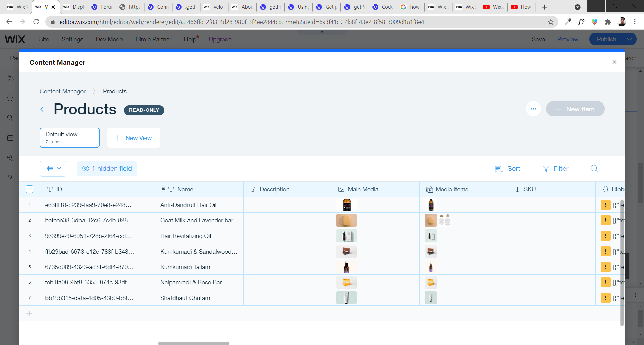Open the Settings menu
The image size is (644, 345).
point(72,39)
